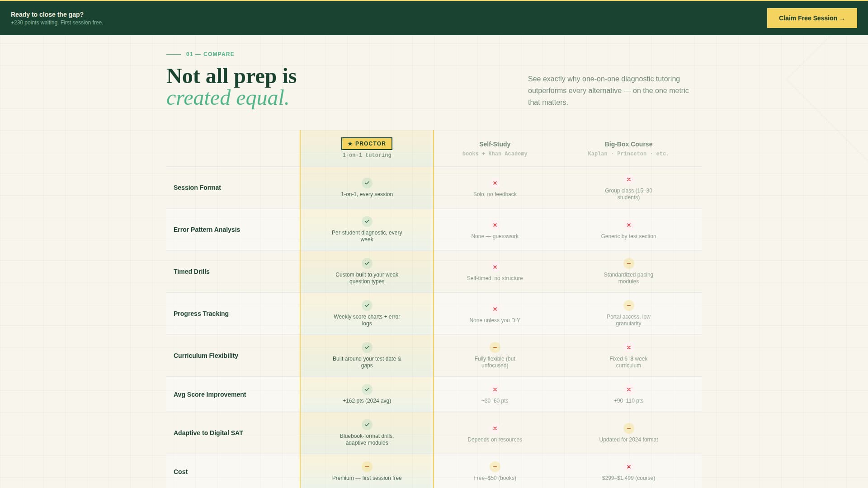Click the 'Cost' row label

(180, 472)
